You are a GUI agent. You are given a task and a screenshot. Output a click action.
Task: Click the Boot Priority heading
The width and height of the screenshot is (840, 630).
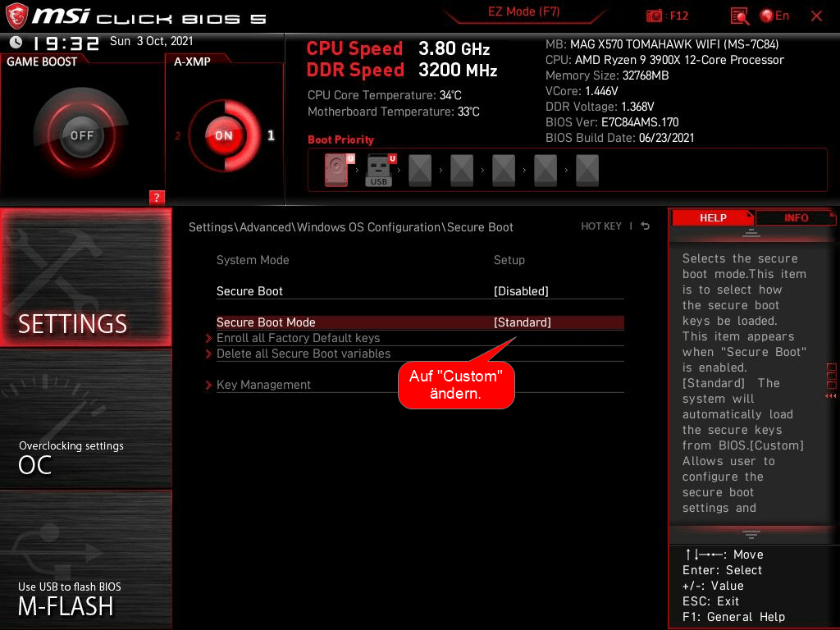click(x=340, y=139)
